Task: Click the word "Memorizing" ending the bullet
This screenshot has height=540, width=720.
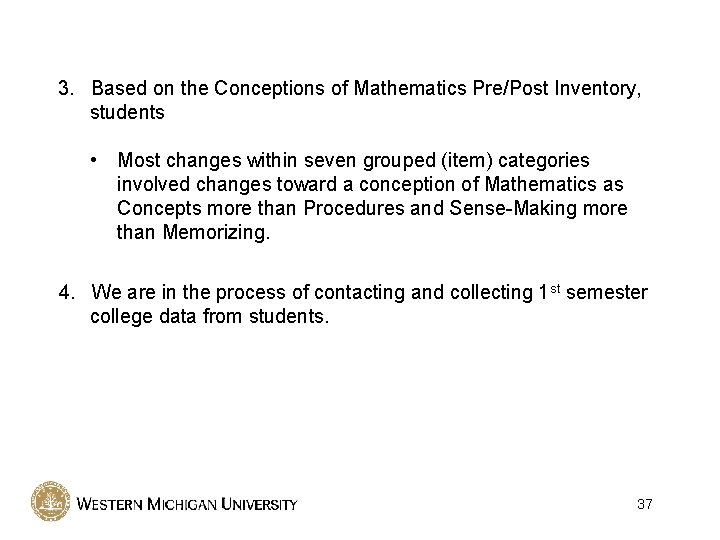Action: 213,232
